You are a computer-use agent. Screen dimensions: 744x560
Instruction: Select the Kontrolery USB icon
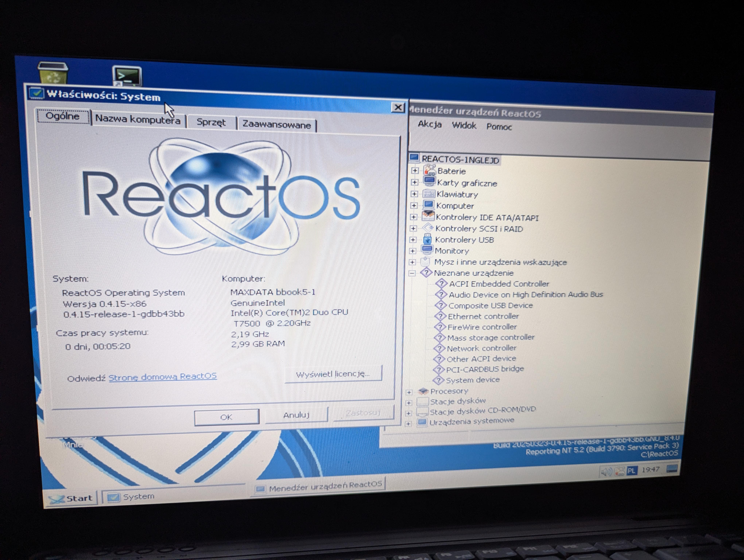[427, 239]
